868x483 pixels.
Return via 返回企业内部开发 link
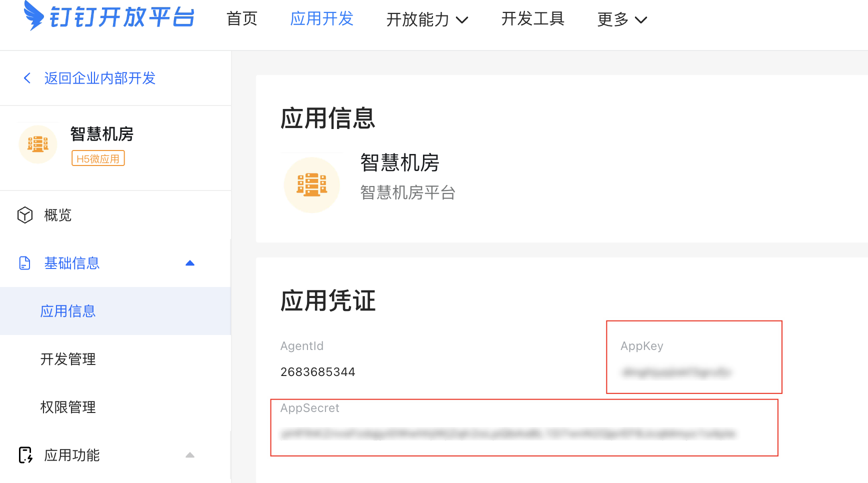coord(99,78)
